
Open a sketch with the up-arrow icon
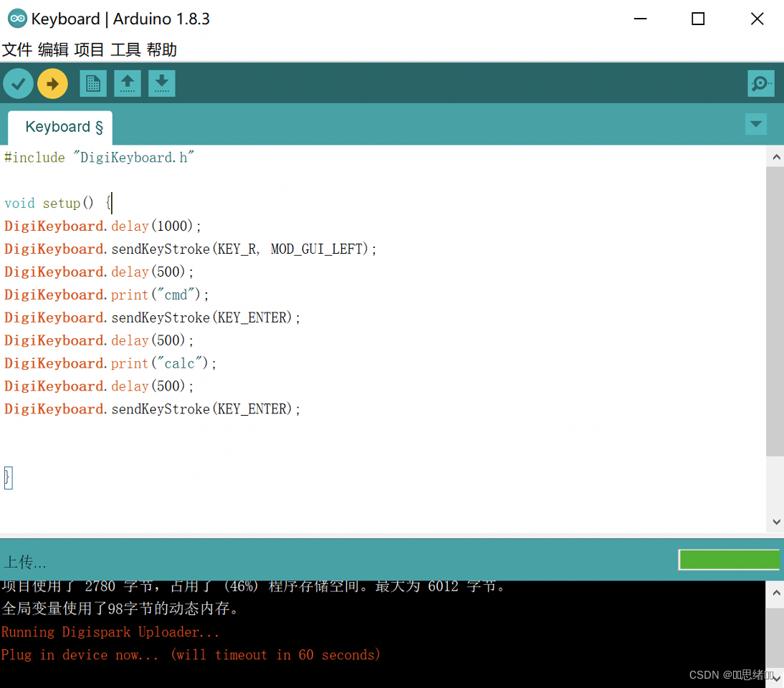pyautogui.click(x=128, y=84)
